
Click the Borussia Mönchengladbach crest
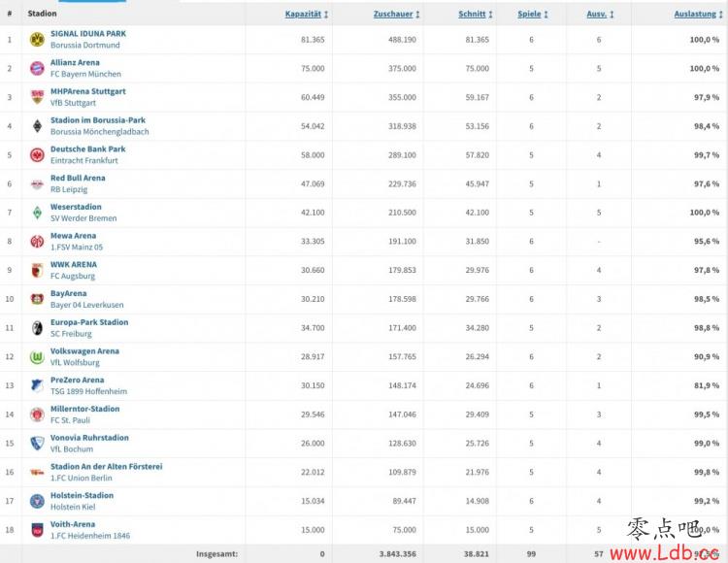(x=37, y=126)
